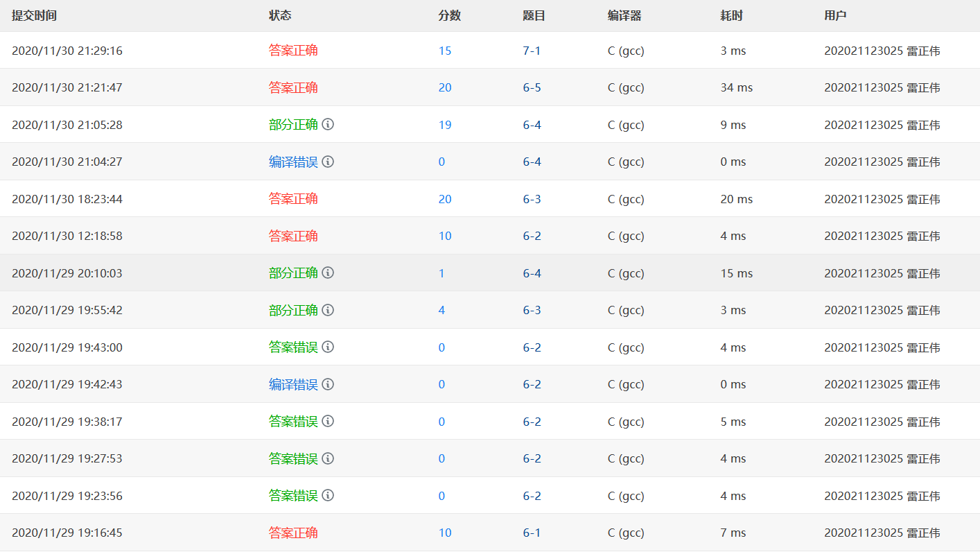Click the 15 ms time cell
The height and width of the screenshot is (552, 980).
[737, 273]
